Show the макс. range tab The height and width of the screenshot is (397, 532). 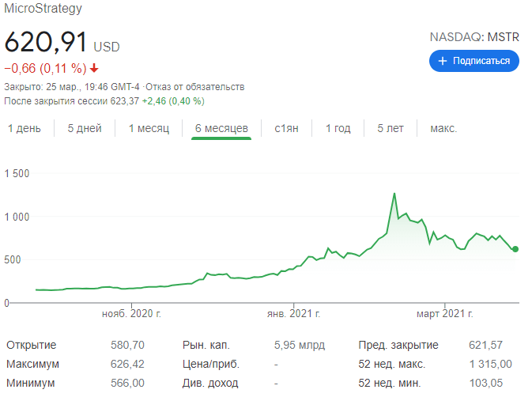[x=443, y=129]
